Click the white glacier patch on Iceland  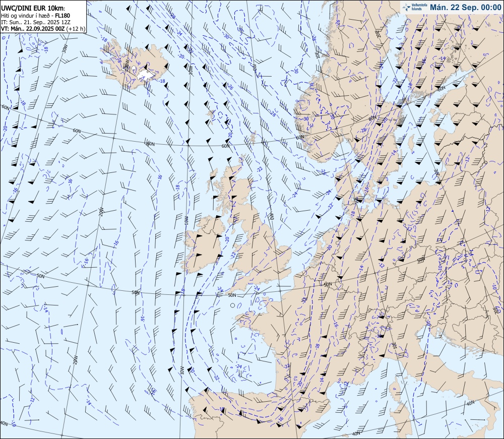point(145,75)
